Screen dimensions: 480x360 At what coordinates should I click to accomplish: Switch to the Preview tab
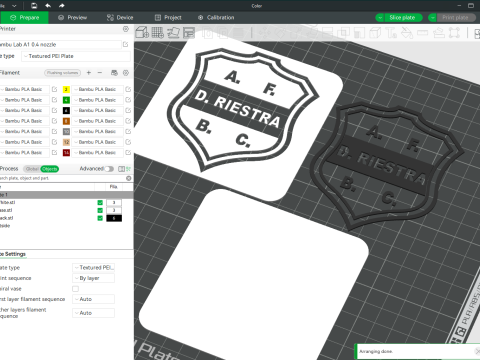coord(72,18)
